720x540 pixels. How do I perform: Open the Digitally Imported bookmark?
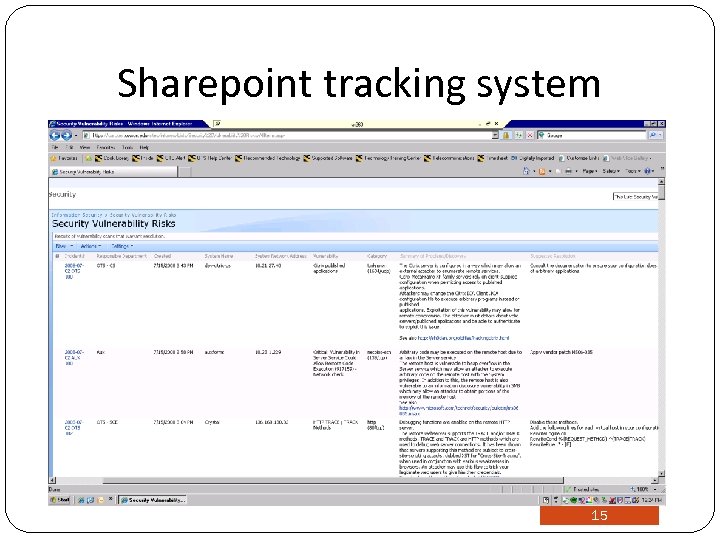click(x=533, y=158)
